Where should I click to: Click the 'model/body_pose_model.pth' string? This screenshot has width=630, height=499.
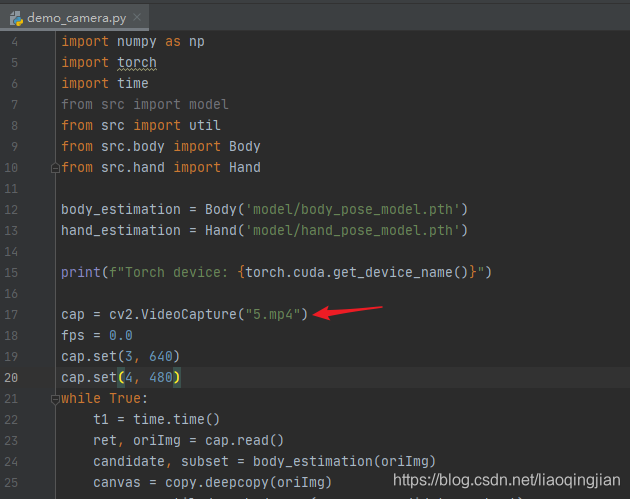pos(353,210)
